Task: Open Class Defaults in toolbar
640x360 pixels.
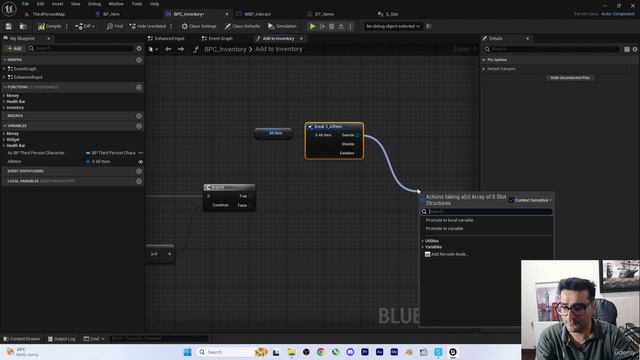Action: [242, 26]
